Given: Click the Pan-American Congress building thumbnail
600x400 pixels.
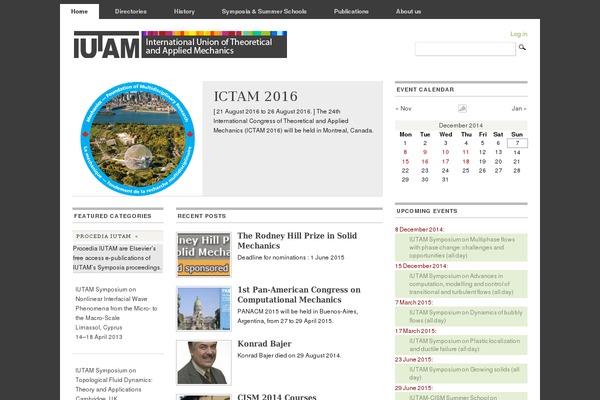Looking at the screenshot, I should click(204, 309).
